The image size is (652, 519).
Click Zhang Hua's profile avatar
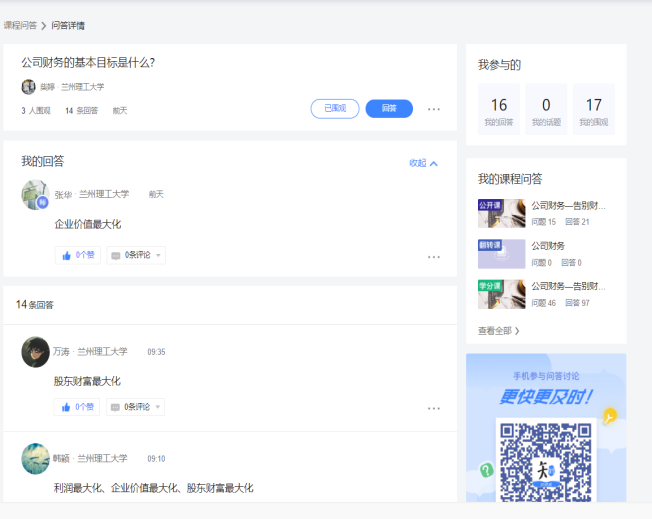[35, 194]
